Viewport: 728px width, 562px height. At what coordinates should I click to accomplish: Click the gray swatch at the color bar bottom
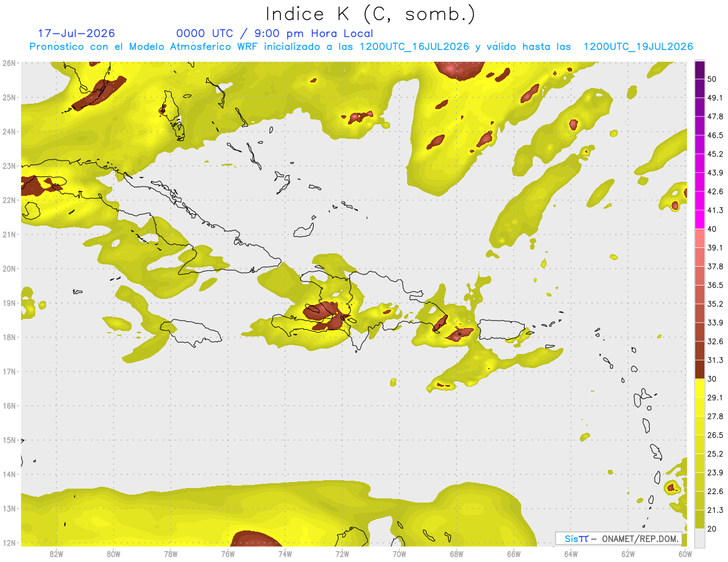click(699, 538)
